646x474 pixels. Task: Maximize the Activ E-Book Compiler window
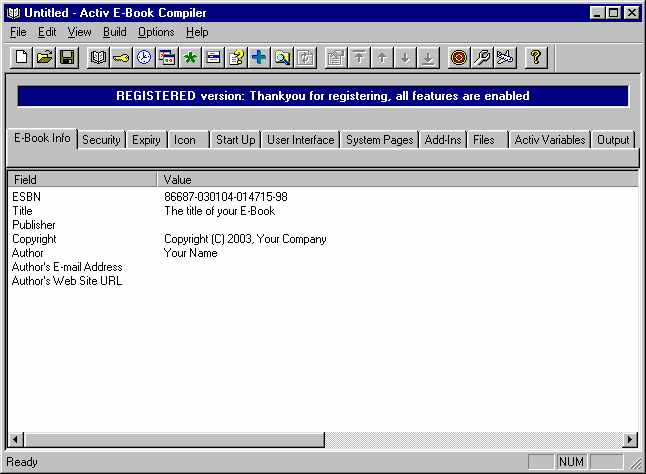(613, 13)
